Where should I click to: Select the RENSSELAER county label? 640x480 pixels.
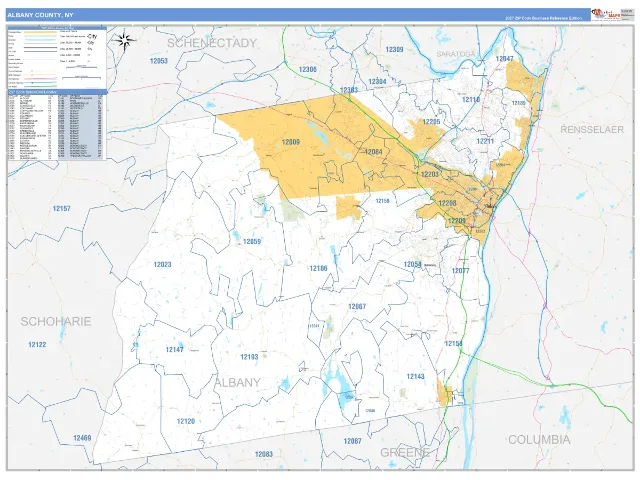coord(591,129)
